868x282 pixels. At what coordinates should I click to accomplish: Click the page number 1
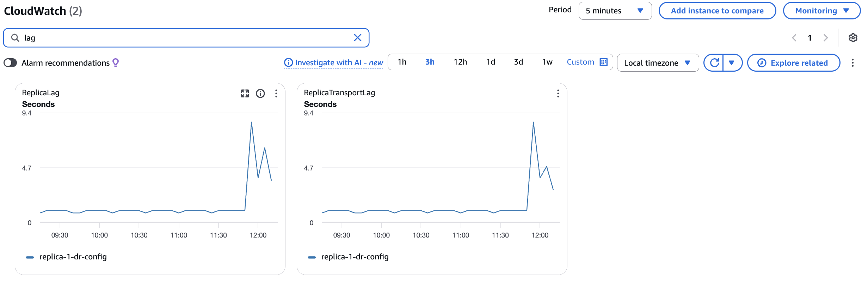coord(810,38)
